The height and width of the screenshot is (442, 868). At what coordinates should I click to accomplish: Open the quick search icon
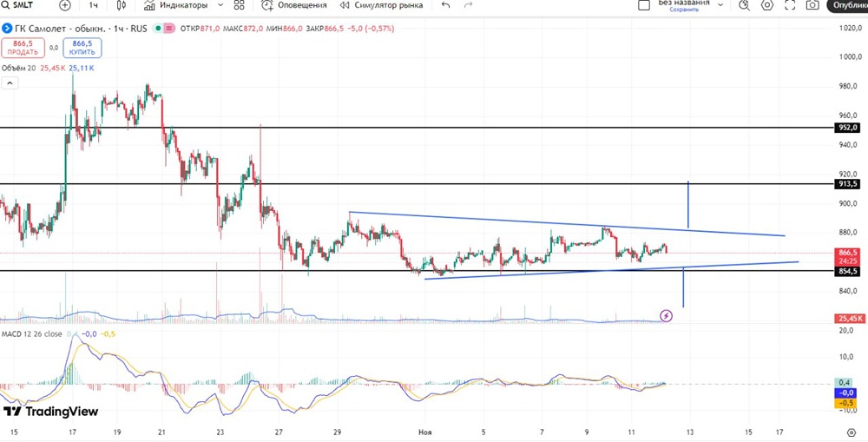(x=744, y=5)
